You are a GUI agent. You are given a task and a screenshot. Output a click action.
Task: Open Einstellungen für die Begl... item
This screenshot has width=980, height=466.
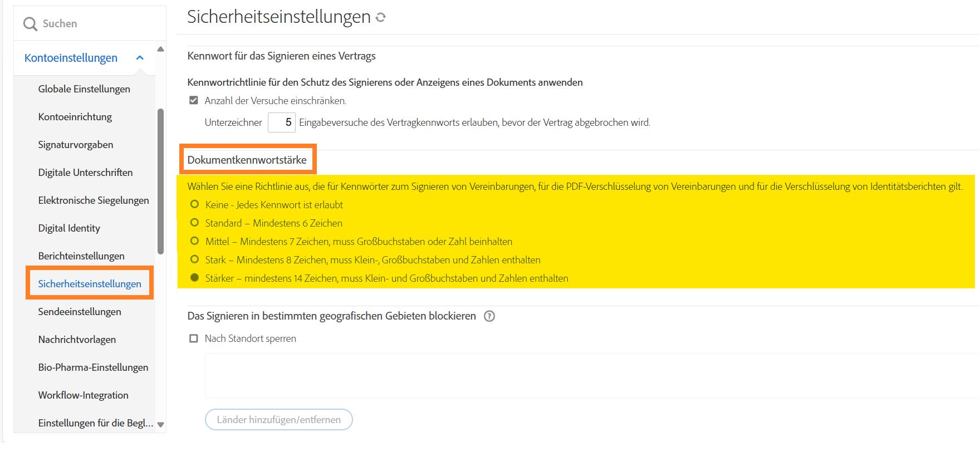[95, 423]
